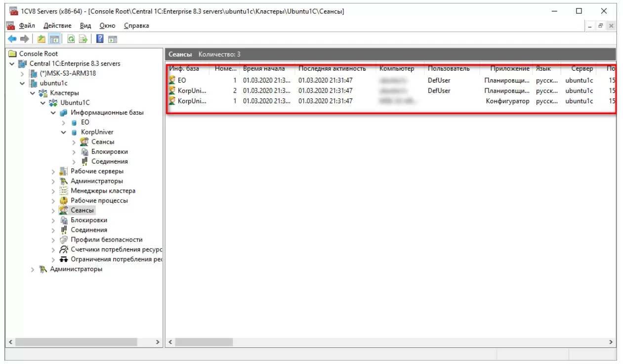Click the Export List toolbar icon
The width and height of the screenshot is (623, 364).
[x=83, y=39]
